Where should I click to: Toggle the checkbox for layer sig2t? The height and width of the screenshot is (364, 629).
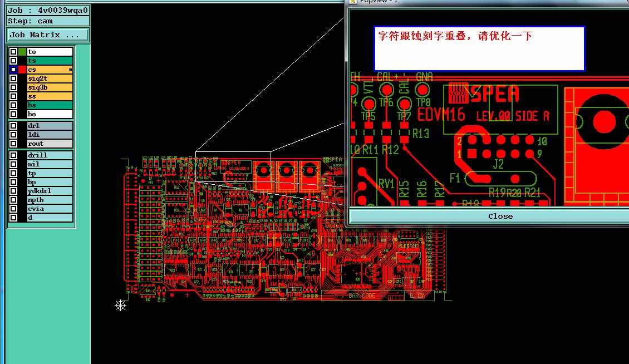point(13,78)
